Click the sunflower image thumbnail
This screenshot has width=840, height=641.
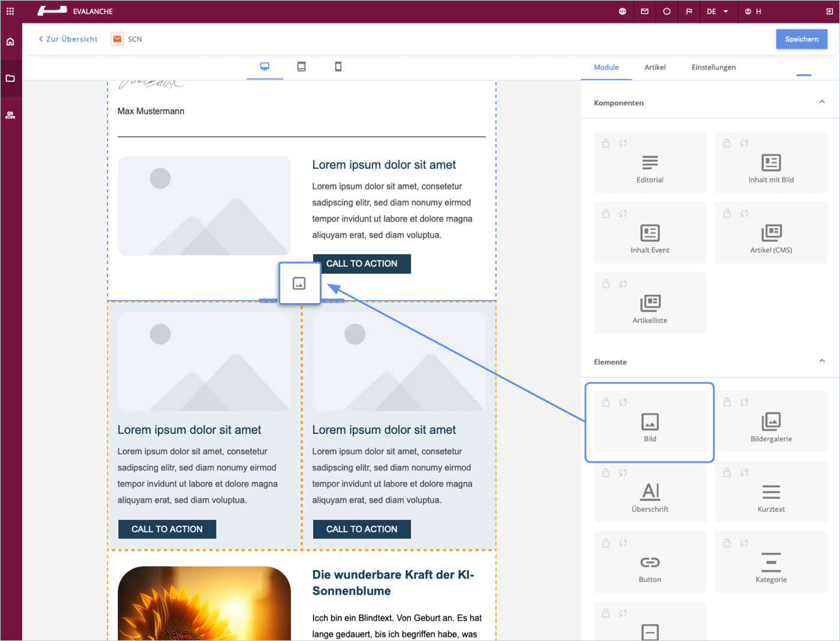tap(204, 603)
